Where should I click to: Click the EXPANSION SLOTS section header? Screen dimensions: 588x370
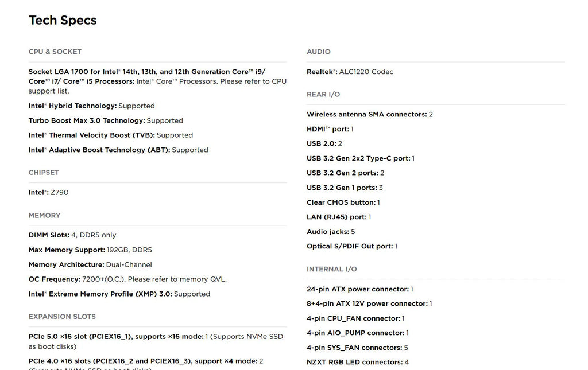pos(62,316)
